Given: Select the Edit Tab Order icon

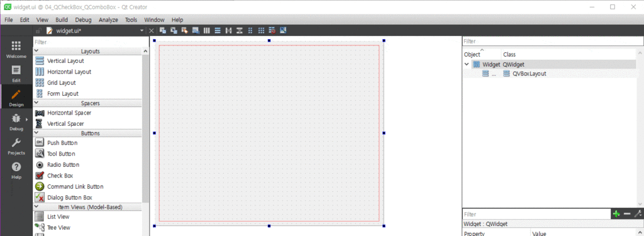Looking at the screenshot, I should coord(196,30).
